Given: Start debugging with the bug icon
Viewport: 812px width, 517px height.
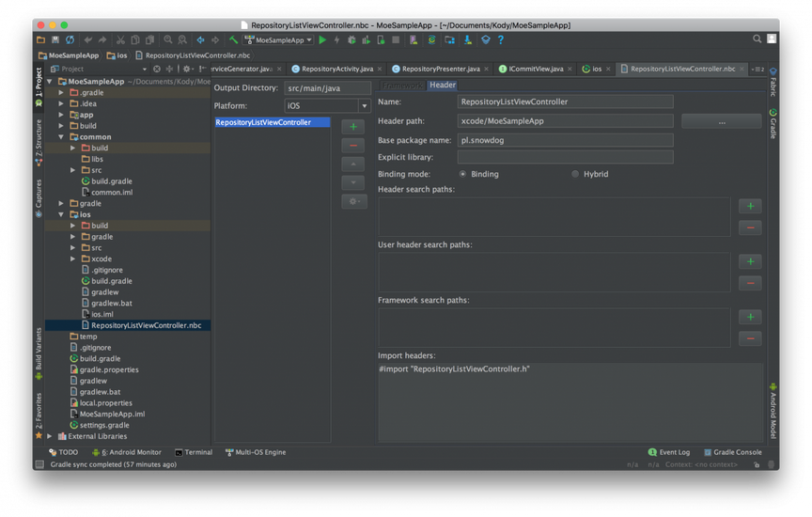Looking at the screenshot, I should click(x=351, y=39).
